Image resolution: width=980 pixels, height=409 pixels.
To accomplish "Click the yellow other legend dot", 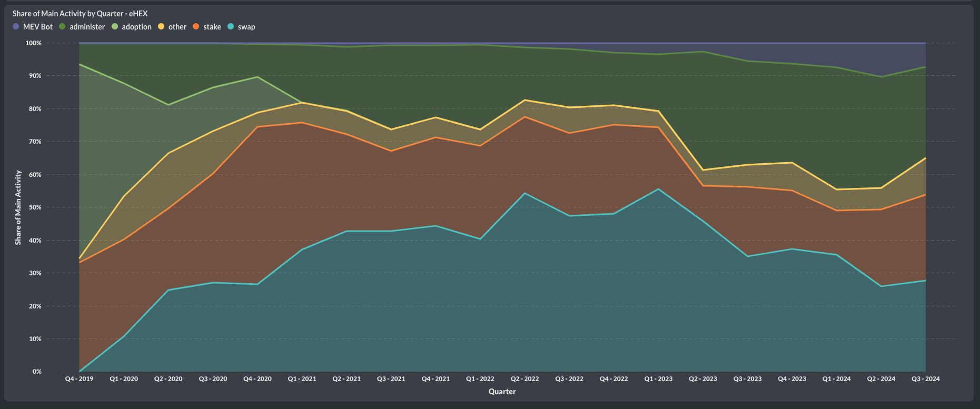I will [161, 26].
